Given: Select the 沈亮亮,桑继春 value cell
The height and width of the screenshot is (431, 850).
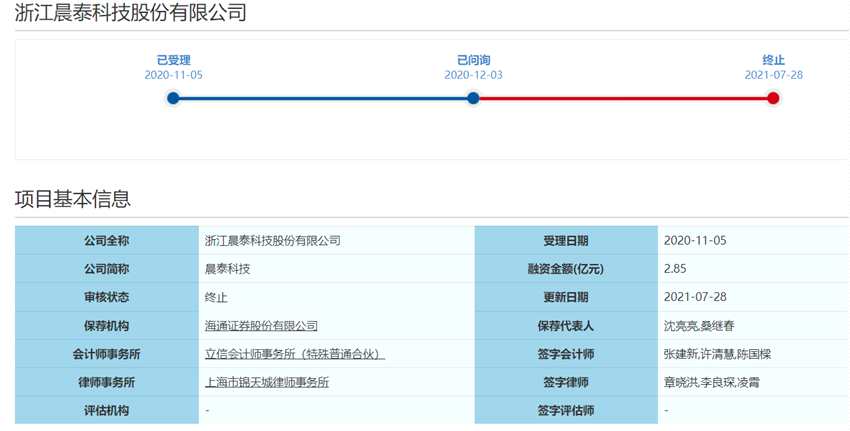Looking at the screenshot, I should pyautogui.click(x=754, y=326).
